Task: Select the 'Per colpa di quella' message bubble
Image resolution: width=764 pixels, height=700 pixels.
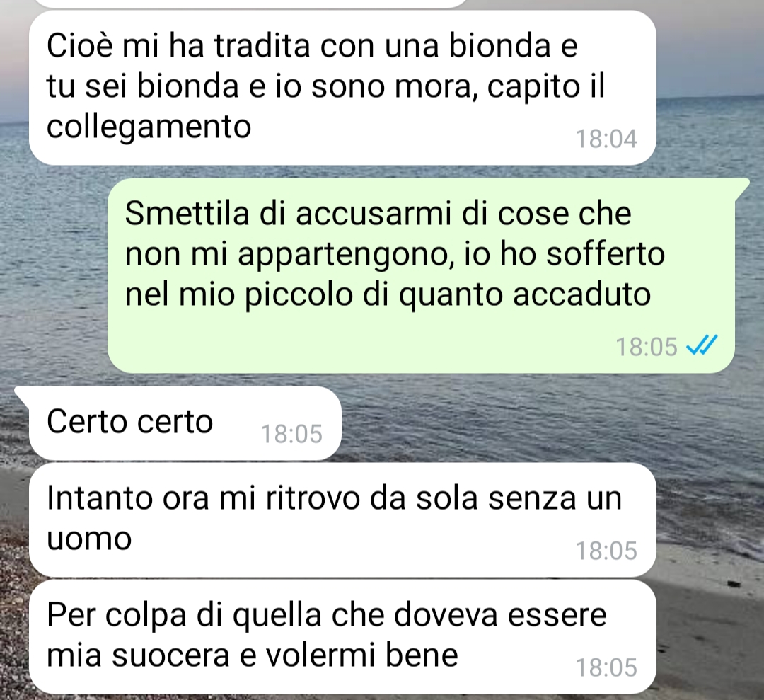Action: tap(342, 636)
